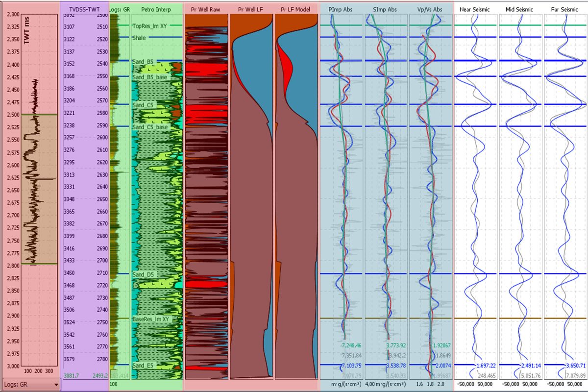Select the TVDSS-TWT track header
The image size is (588, 392).
click(x=85, y=9)
